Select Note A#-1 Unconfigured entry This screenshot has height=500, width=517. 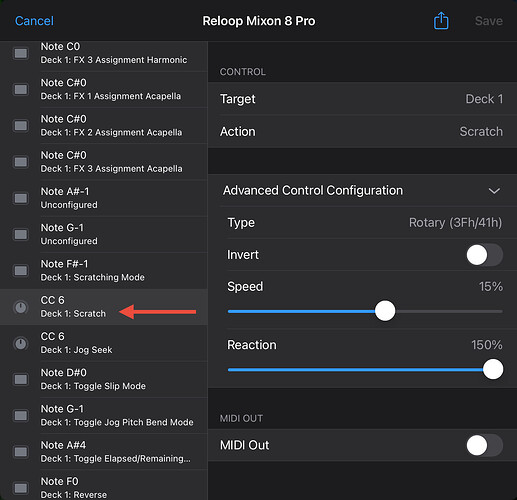click(104, 198)
